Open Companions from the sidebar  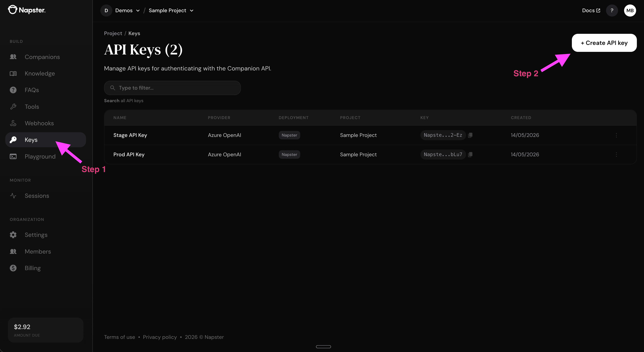point(42,57)
